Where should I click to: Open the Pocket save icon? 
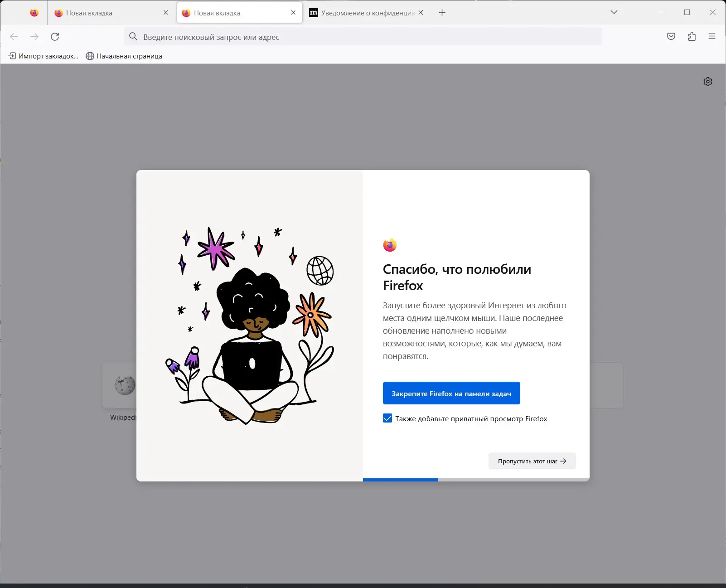[671, 37]
